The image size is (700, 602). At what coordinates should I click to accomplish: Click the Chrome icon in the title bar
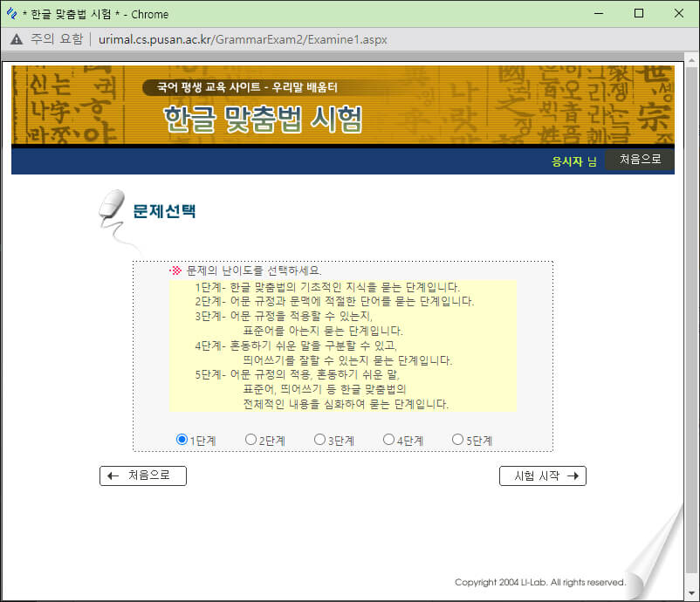click(x=11, y=13)
